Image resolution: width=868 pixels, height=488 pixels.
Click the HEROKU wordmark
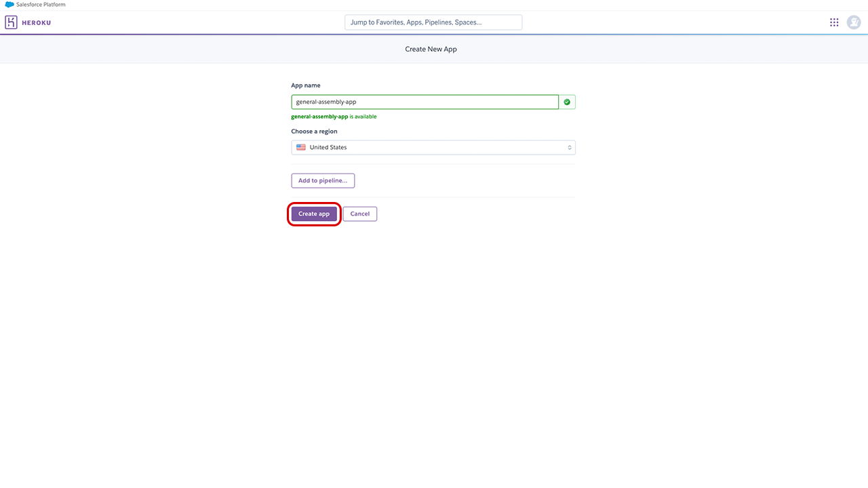[37, 23]
